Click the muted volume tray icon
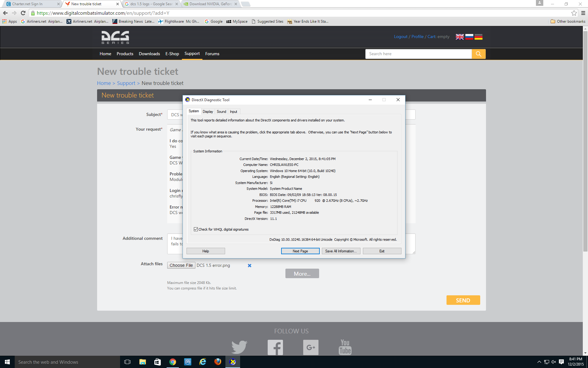 click(554, 362)
